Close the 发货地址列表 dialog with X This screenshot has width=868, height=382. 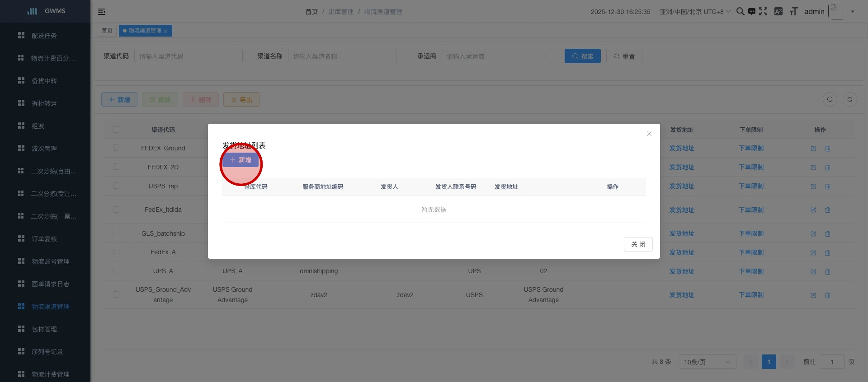tap(649, 134)
